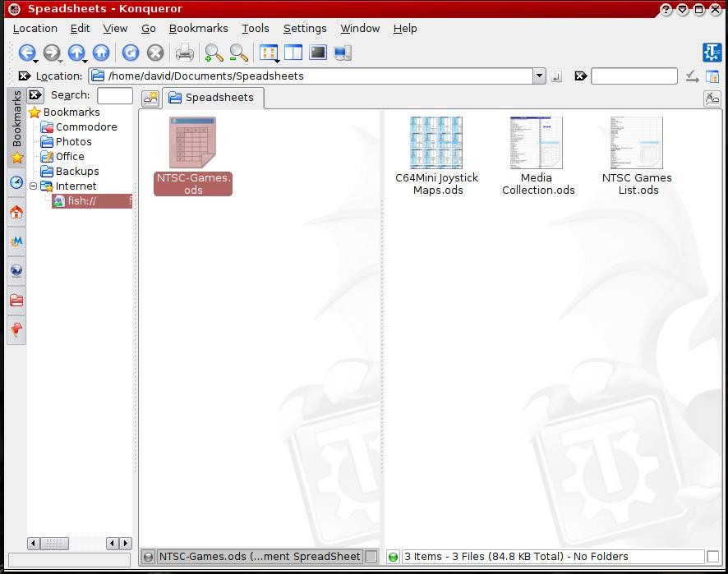Select the Backups bookmark folder
The height and width of the screenshot is (574, 728).
click(70, 172)
